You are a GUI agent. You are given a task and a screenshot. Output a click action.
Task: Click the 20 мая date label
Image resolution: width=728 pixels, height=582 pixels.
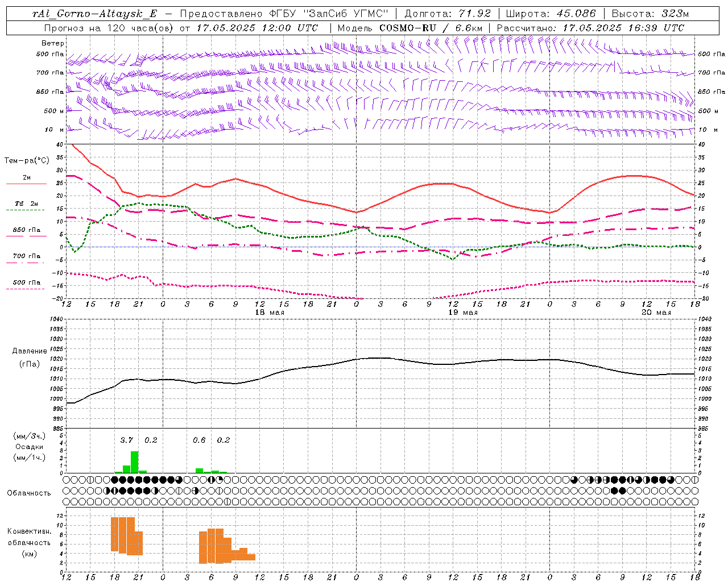(x=656, y=313)
